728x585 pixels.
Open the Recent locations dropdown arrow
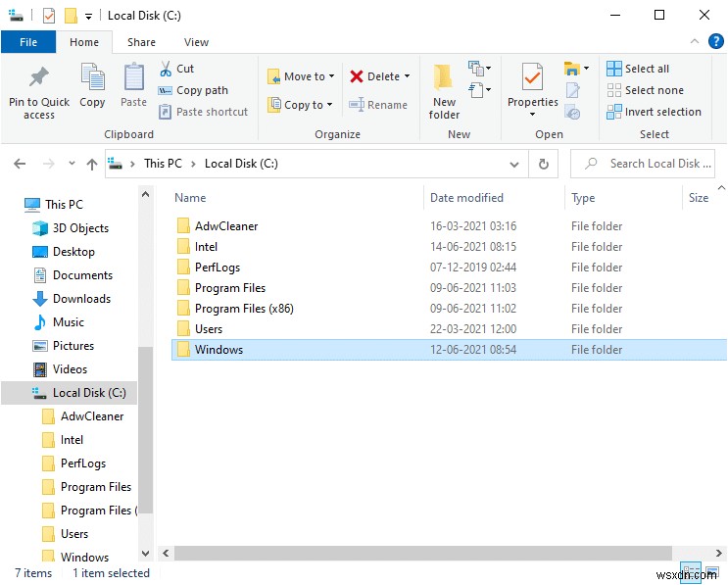tap(72, 164)
